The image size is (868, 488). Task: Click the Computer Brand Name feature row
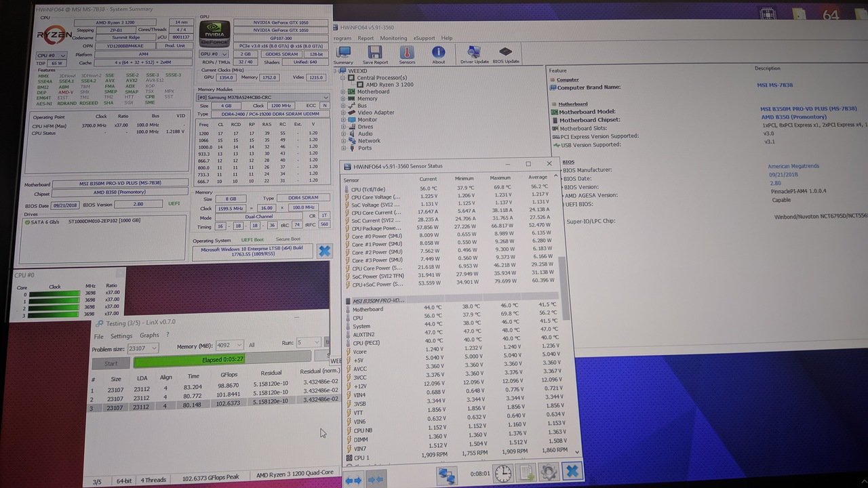point(589,87)
